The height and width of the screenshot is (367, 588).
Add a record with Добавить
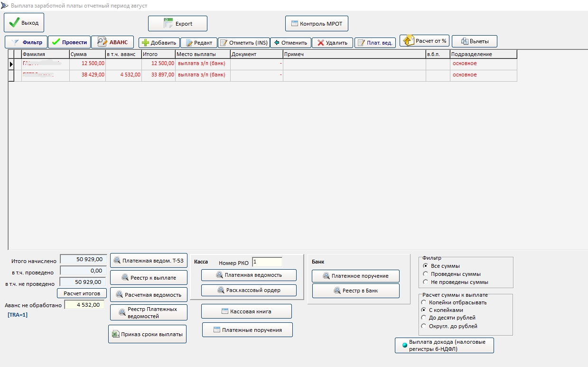pos(159,43)
